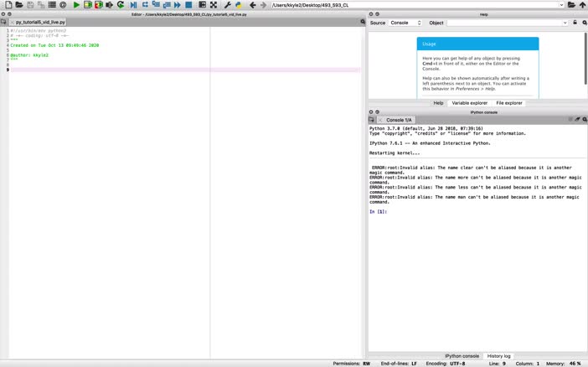
Task: Switch to the Variable explorer tab
Action: coord(470,103)
